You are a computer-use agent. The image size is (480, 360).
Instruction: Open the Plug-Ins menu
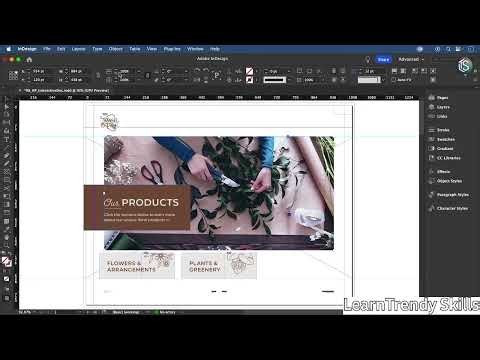tap(172, 49)
